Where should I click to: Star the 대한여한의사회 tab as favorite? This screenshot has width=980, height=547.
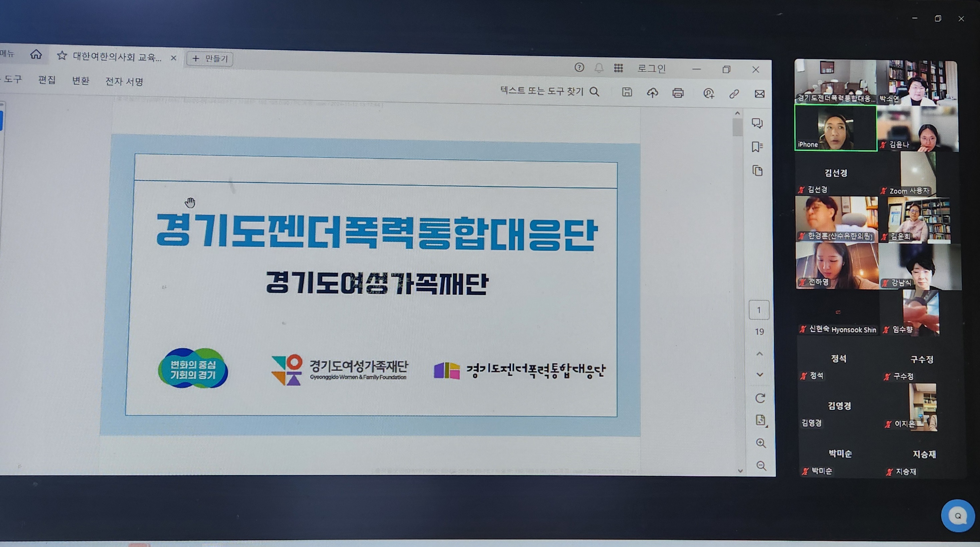62,56
